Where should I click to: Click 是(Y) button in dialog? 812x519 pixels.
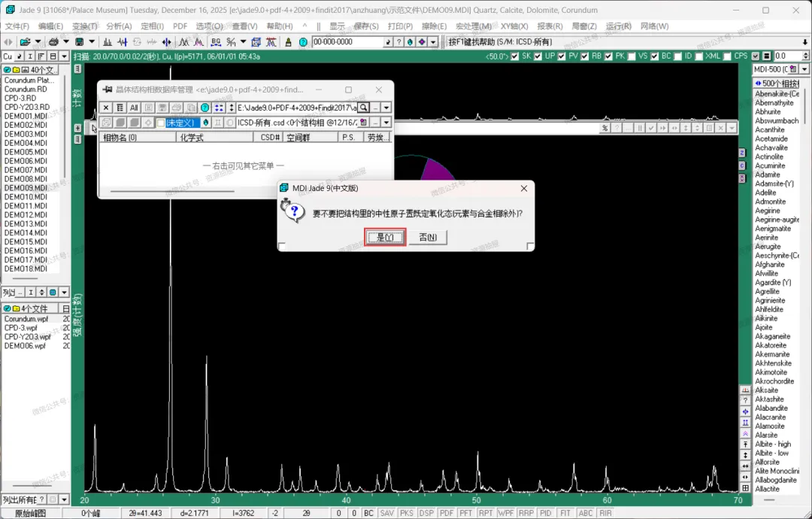click(385, 237)
